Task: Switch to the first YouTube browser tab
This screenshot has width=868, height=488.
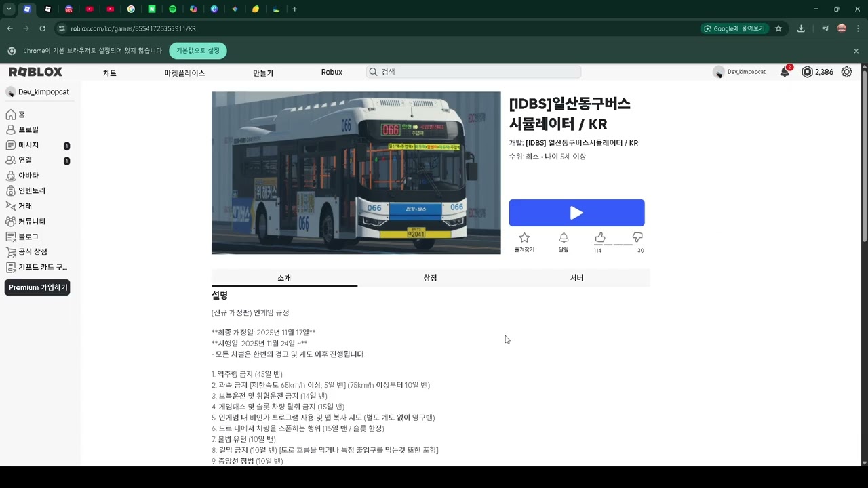Action: click(90, 9)
